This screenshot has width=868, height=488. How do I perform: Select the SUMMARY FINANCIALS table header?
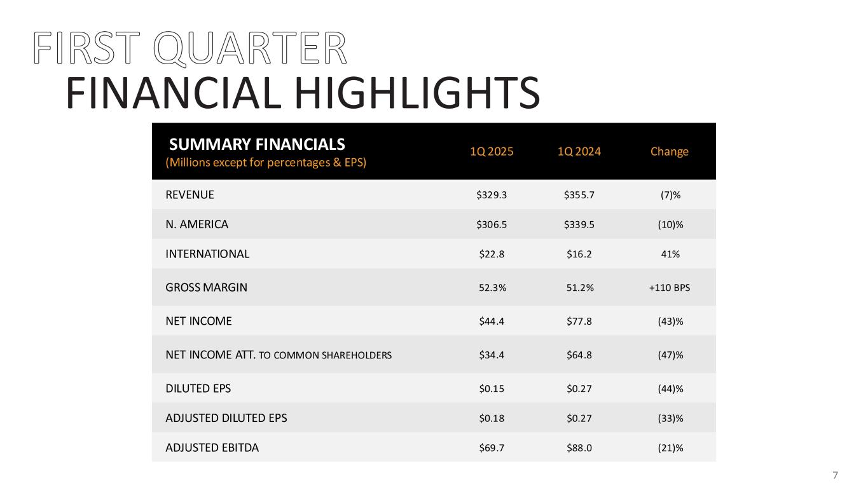pos(257,144)
